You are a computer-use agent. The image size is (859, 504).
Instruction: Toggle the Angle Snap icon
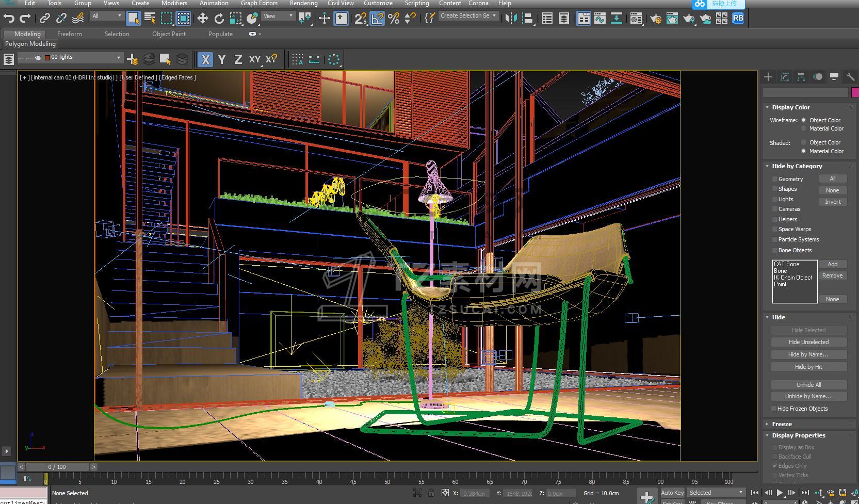pyautogui.click(x=377, y=19)
